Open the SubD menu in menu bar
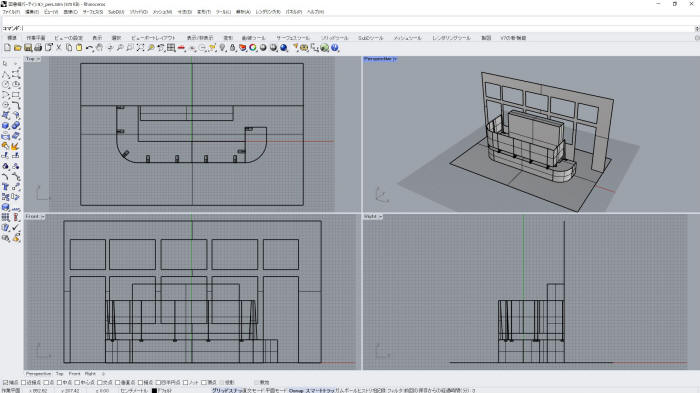Image resolution: width=700 pixels, height=393 pixels. click(x=116, y=12)
